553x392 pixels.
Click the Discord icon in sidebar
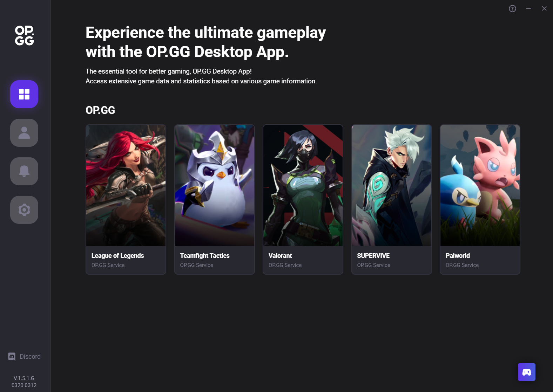click(x=12, y=357)
